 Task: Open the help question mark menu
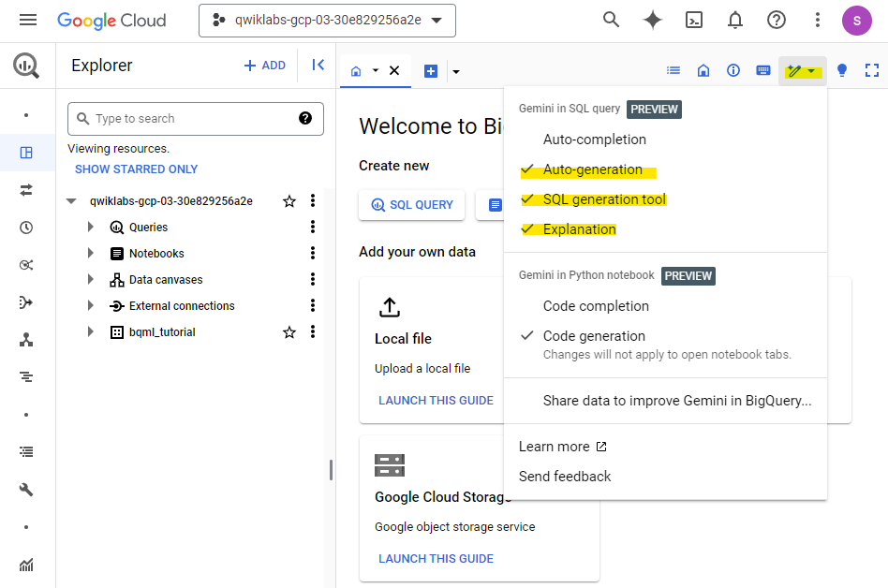coord(777,21)
